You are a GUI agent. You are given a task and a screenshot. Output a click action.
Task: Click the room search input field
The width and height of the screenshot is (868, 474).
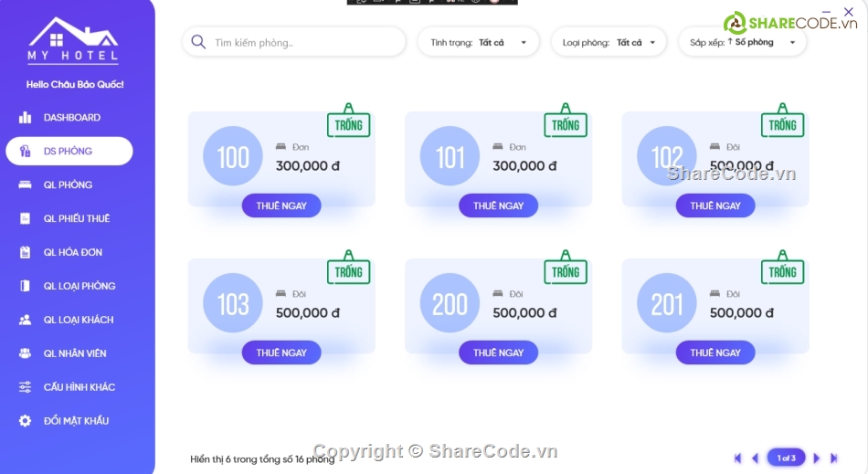point(302,42)
